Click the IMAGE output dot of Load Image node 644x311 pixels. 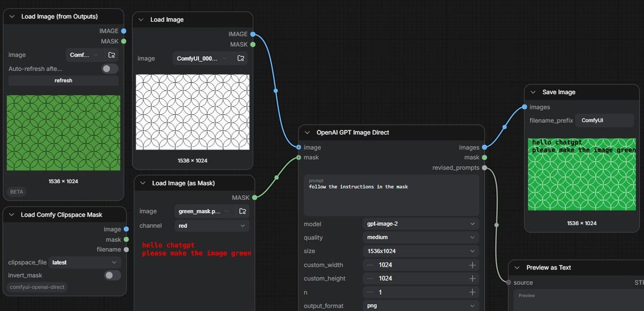coord(253,34)
